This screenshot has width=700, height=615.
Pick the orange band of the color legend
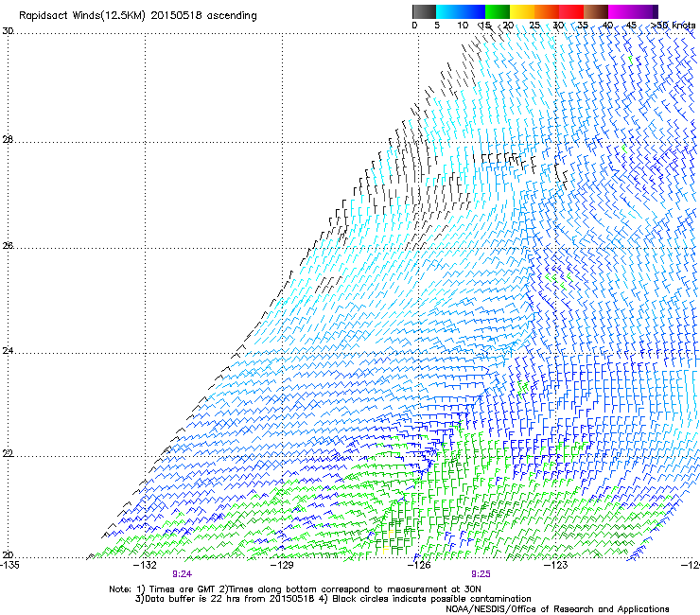click(547, 11)
